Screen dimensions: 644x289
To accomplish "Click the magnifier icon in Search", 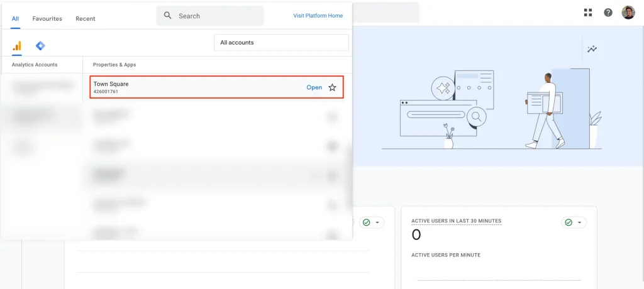I will (167, 16).
